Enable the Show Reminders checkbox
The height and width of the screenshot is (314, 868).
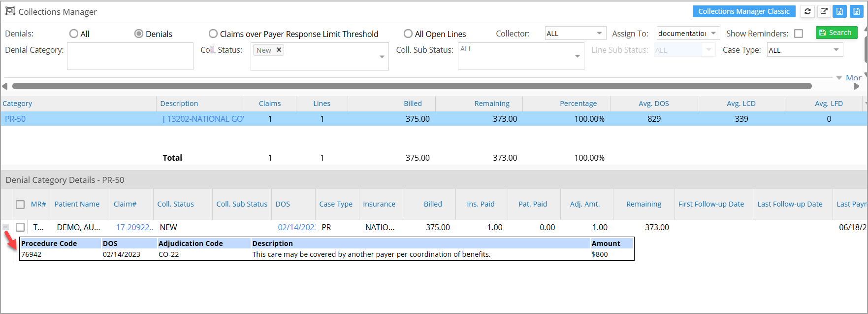[799, 34]
